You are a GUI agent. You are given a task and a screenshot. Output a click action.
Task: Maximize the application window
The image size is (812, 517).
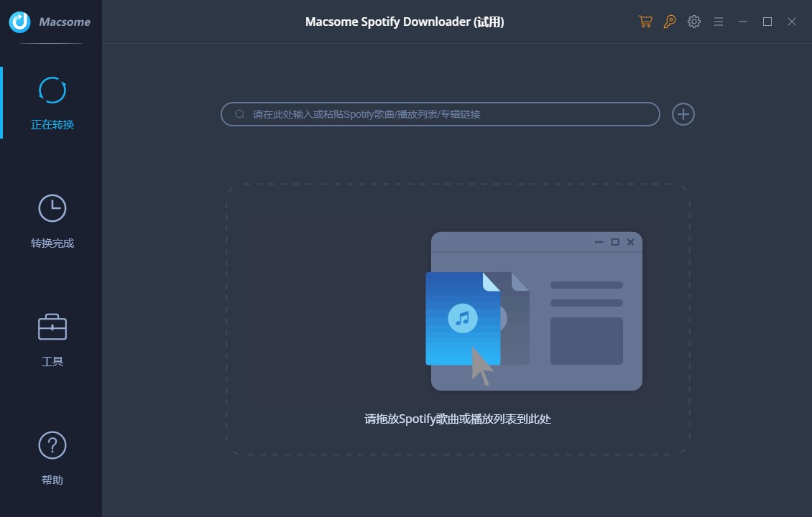pyautogui.click(x=767, y=22)
